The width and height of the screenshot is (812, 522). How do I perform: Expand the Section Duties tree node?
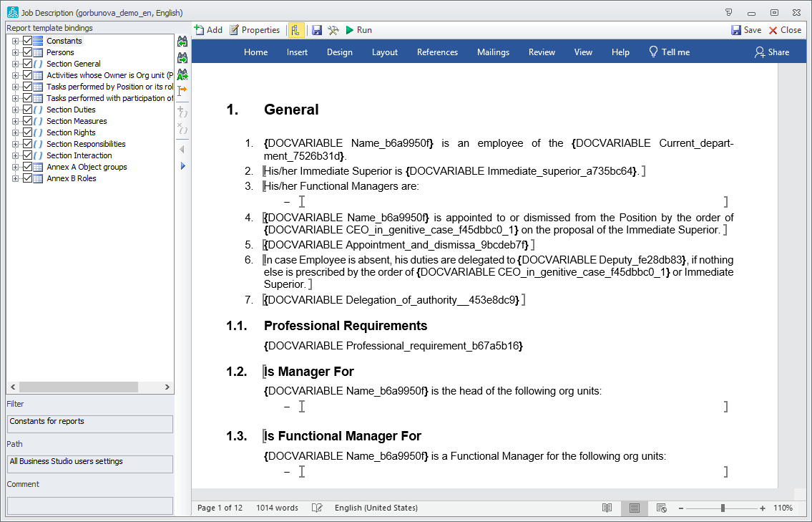pos(15,110)
